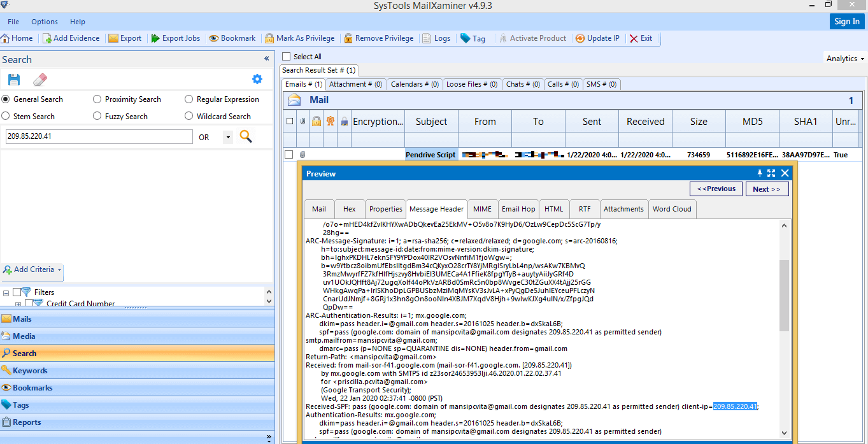Open the Home toolbar item
This screenshot has height=444, width=868.
click(17, 38)
